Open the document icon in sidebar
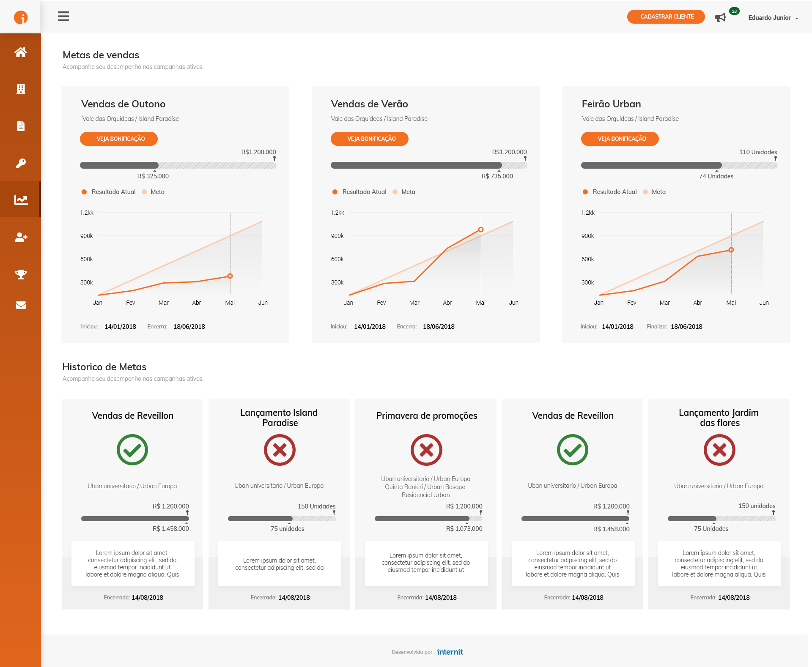812x667 pixels. pos(20,126)
